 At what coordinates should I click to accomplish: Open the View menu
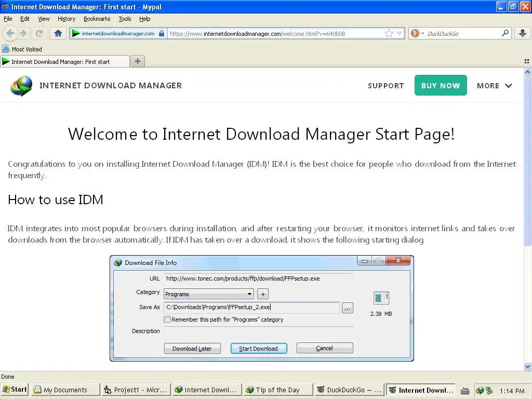tap(44, 19)
